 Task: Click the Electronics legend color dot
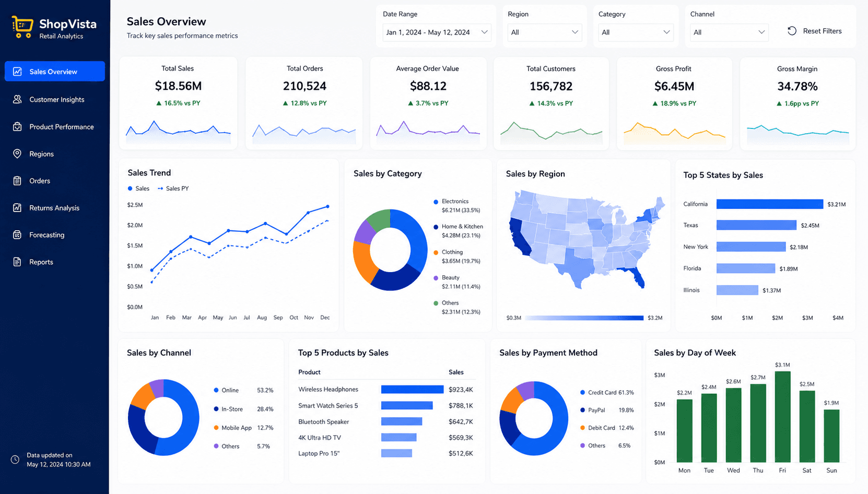coord(436,202)
